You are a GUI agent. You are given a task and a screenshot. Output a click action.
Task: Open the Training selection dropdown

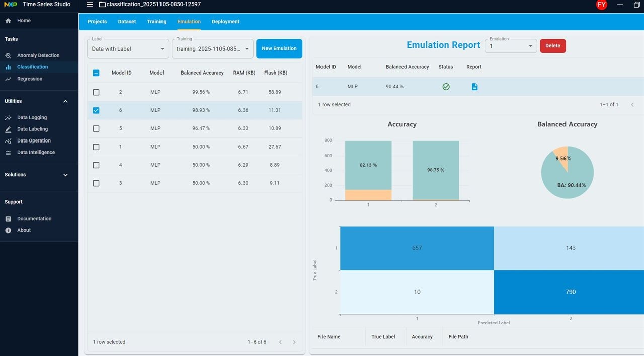tap(212, 49)
